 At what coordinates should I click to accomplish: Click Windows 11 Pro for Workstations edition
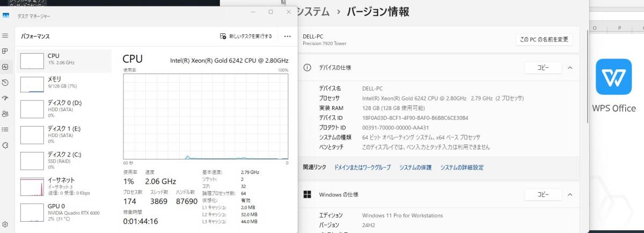[402, 215]
